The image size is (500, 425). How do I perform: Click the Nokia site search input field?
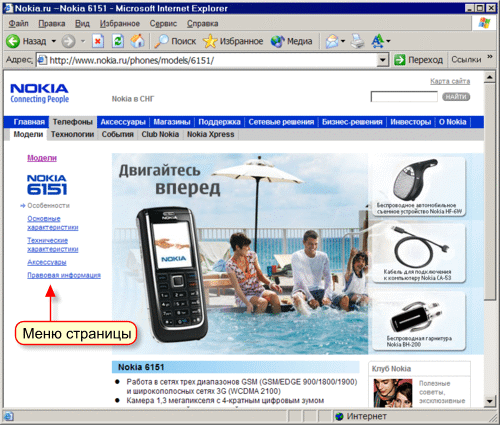(404, 97)
